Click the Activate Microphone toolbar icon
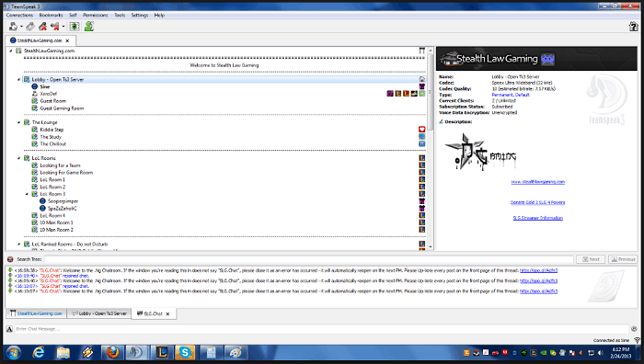Image resolution: width=644 pixels, height=364 pixels. pyautogui.click(x=30, y=27)
